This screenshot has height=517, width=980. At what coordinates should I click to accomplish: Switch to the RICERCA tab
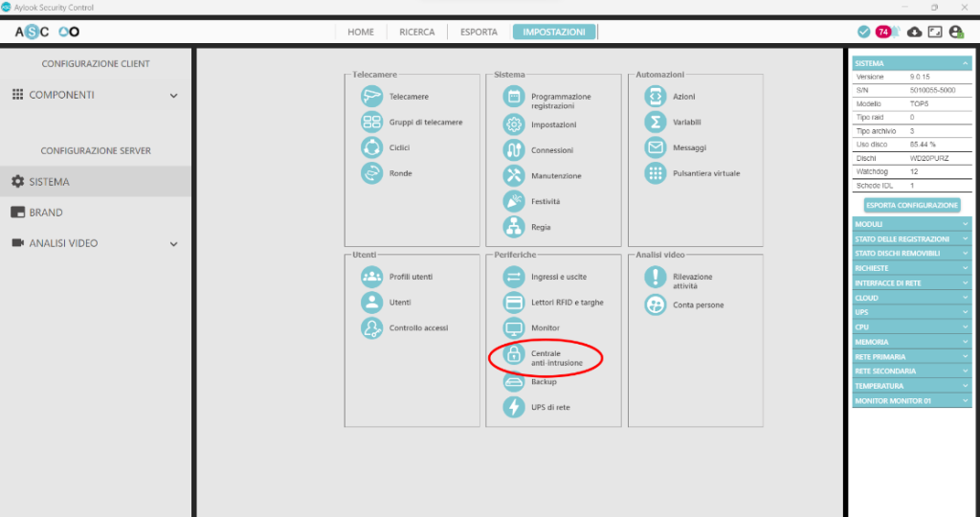(x=416, y=32)
